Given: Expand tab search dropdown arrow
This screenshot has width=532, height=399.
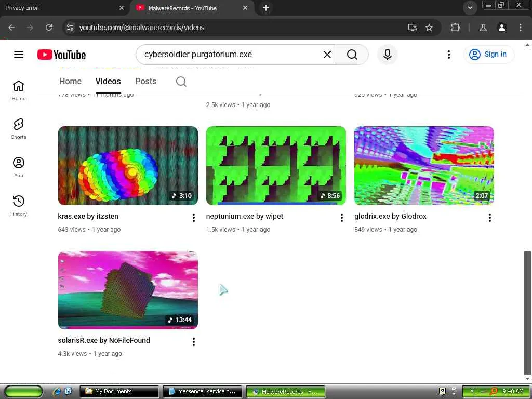Looking at the screenshot, I should click(470, 7).
